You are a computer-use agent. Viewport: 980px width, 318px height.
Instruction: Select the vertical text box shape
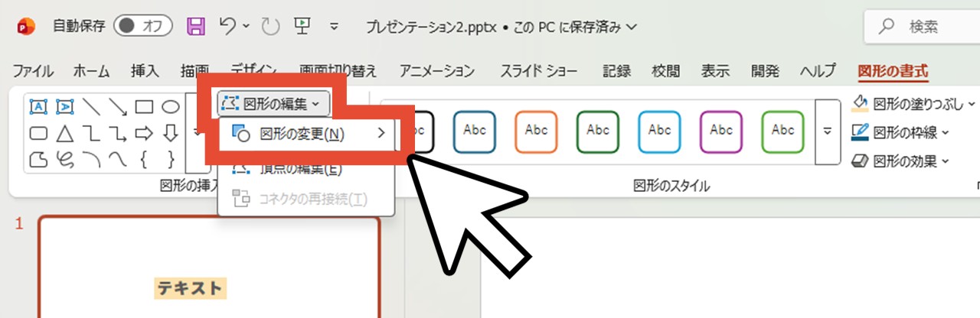[x=65, y=107]
